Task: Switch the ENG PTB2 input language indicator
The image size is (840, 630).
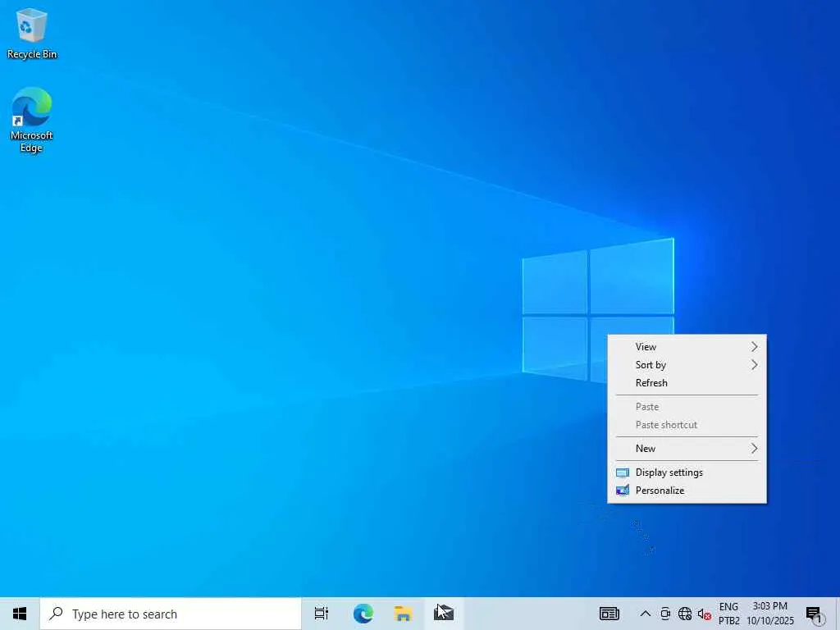Action: pos(728,614)
